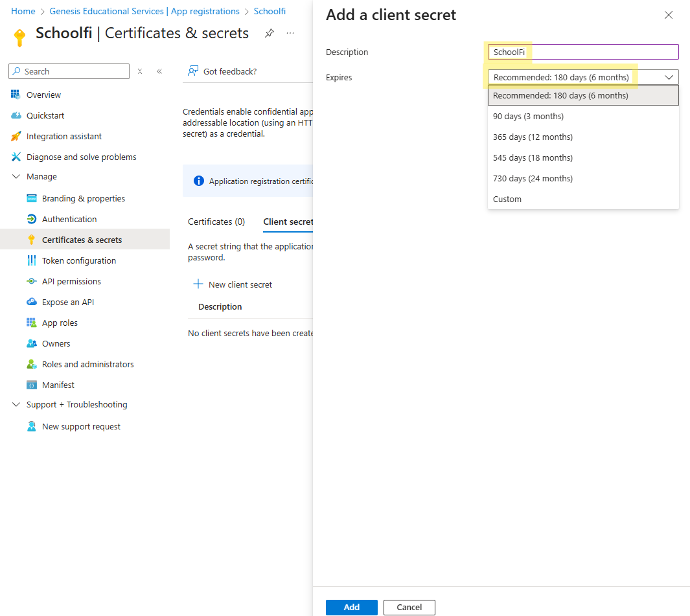Click the Description input field containing SchoolFi
The width and height of the screenshot is (690, 616).
click(x=583, y=52)
